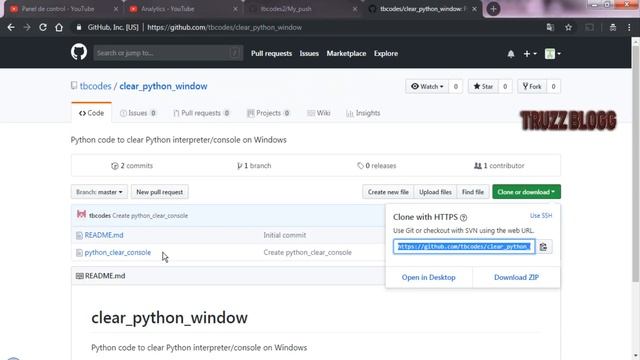View 0 releases
This screenshot has height=360, width=640.
[376, 166]
